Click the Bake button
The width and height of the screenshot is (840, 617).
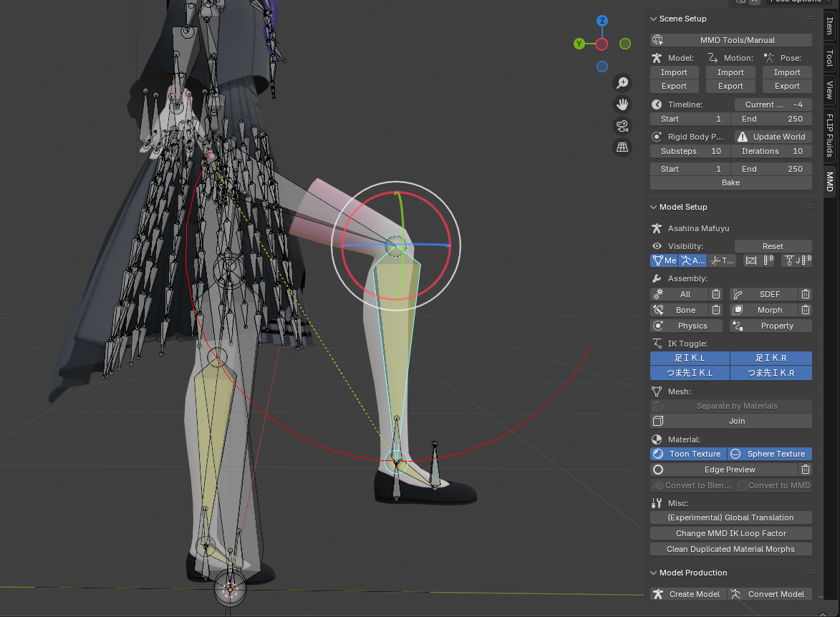click(731, 183)
